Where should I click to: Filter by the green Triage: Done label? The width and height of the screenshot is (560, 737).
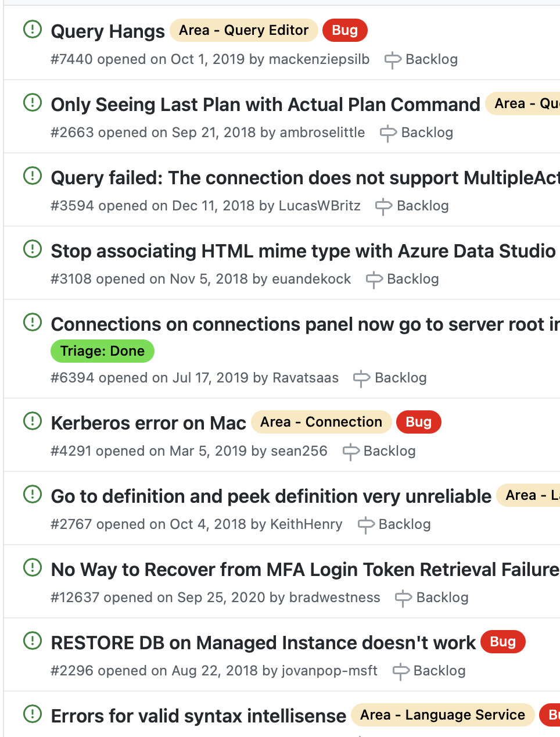tap(102, 351)
